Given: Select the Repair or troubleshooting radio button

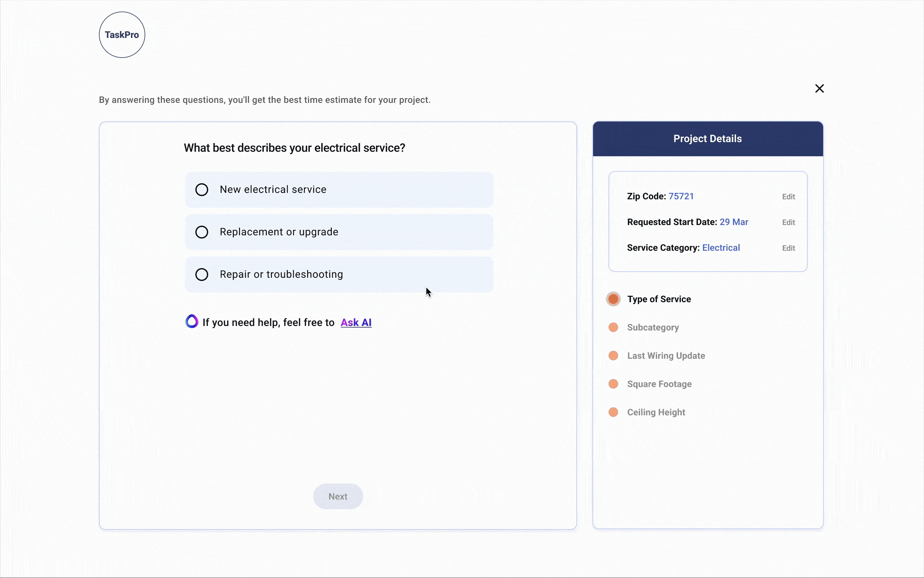Looking at the screenshot, I should tap(202, 275).
